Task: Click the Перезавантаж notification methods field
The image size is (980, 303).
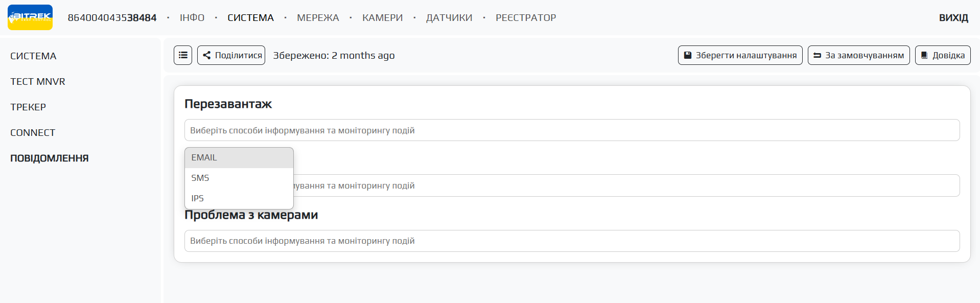Action: [572, 130]
